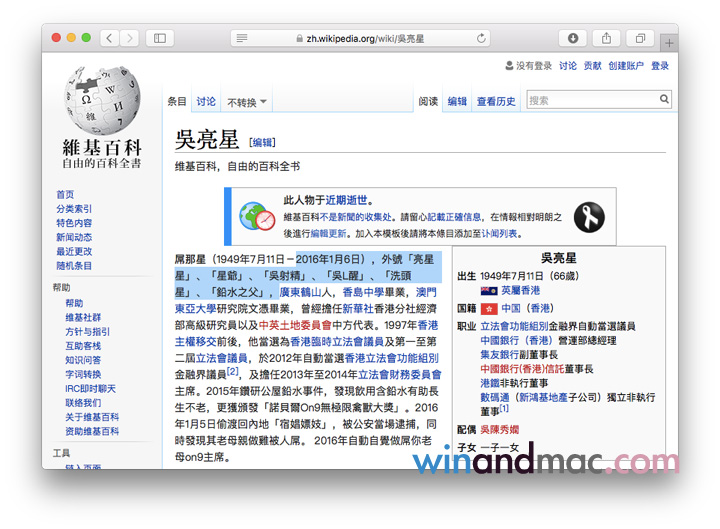720x529 pixels.
Task: Open a new tab with plus button
Action: (x=669, y=42)
